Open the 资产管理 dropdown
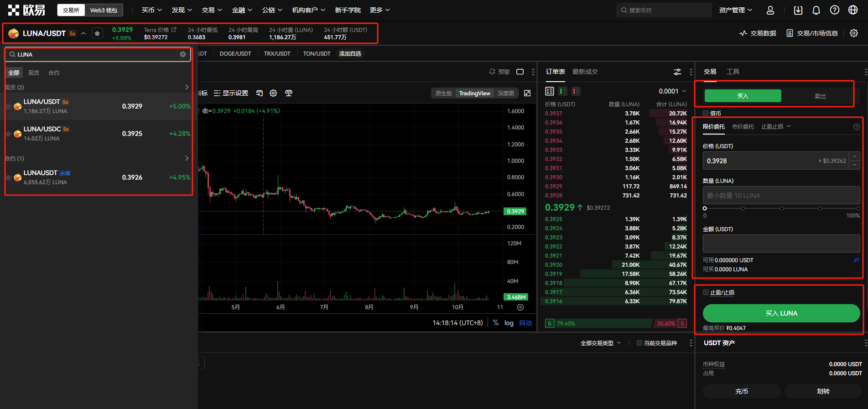This screenshot has height=409, width=868. pos(735,10)
